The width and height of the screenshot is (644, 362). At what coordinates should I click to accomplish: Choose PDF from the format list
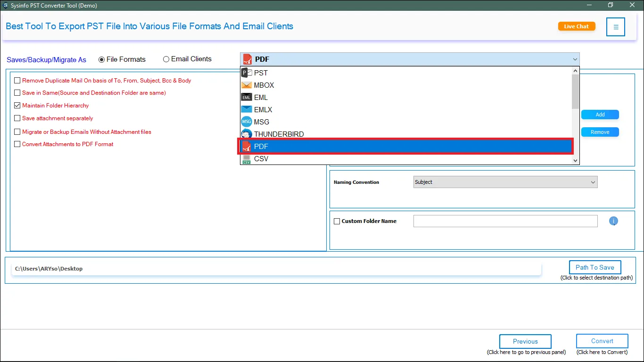[405, 147]
